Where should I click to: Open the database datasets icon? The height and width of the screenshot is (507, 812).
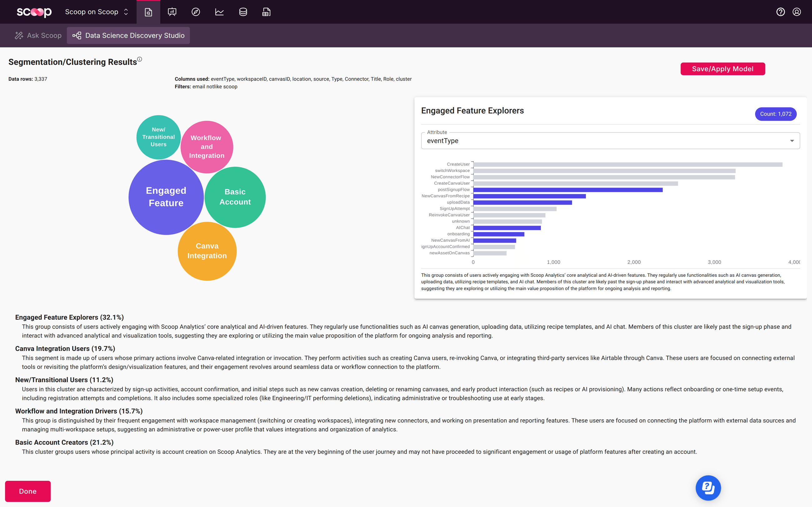click(x=243, y=12)
